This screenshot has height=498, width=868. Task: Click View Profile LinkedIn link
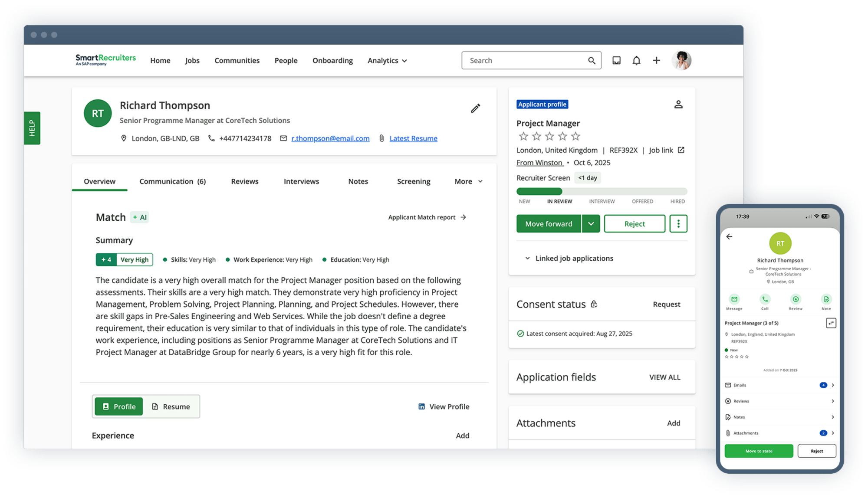444,406
